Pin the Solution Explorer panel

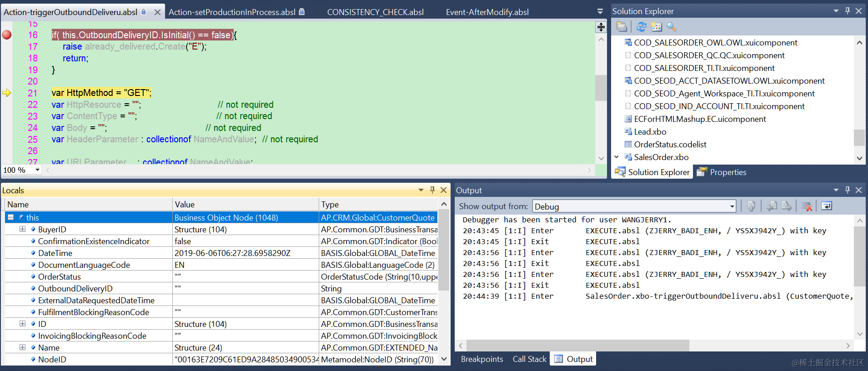[x=848, y=11]
